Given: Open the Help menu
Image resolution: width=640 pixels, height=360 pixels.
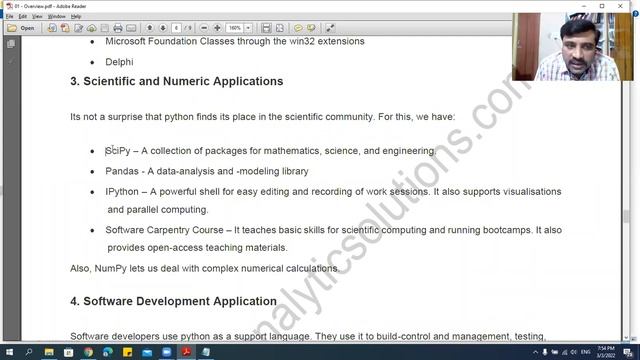Looking at the screenshot, I should click(76, 16).
